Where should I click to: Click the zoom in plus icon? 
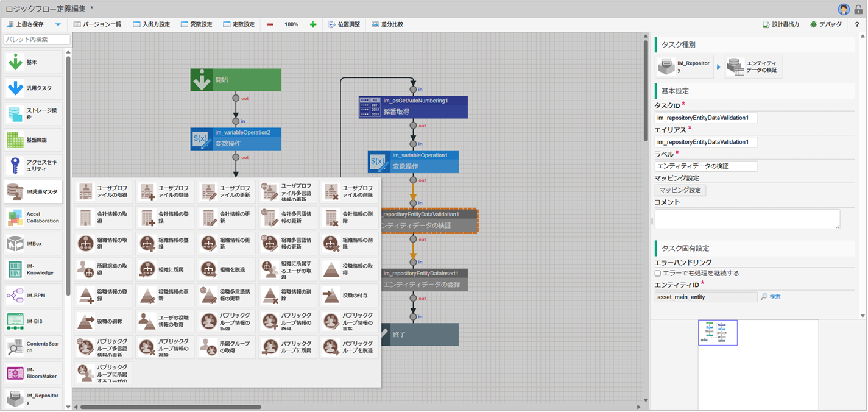coord(313,24)
